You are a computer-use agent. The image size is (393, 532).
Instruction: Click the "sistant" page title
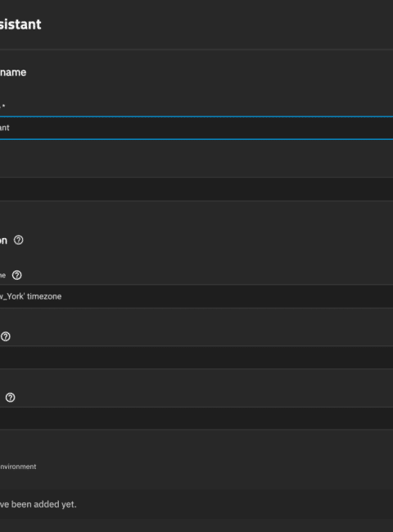(20, 25)
